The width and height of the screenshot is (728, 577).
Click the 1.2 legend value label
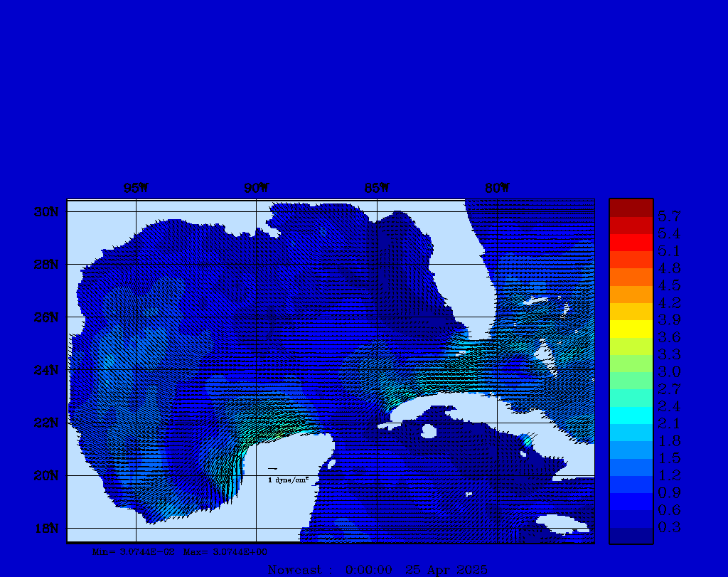tap(669, 475)
